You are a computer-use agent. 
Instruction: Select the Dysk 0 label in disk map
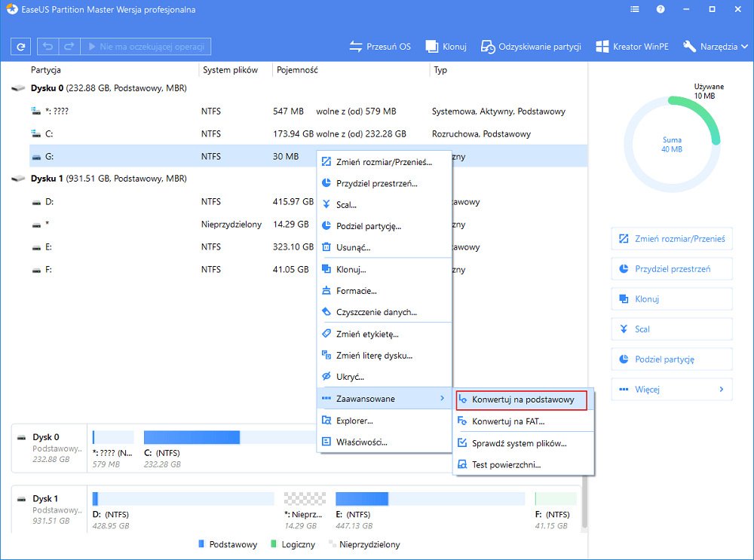(46, 437)
